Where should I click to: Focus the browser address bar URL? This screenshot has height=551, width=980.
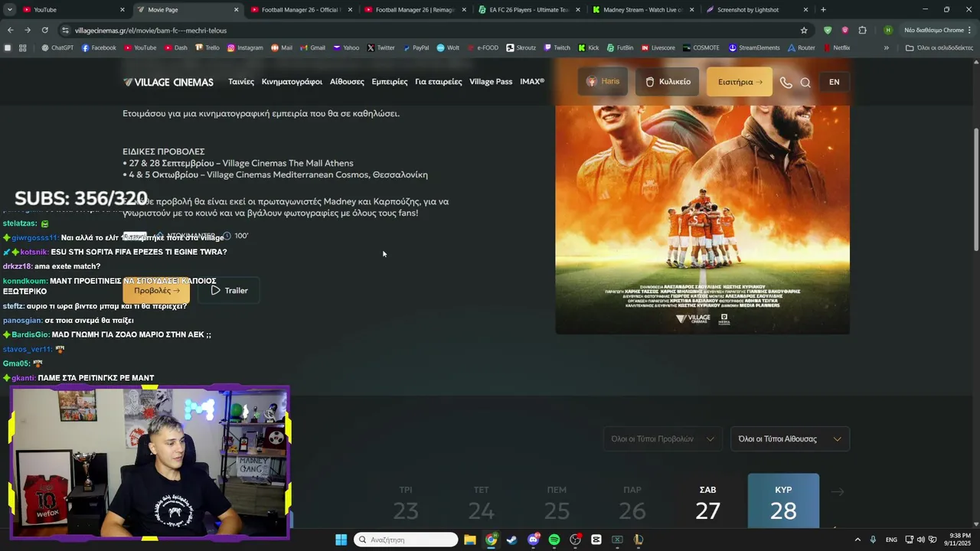429,30
